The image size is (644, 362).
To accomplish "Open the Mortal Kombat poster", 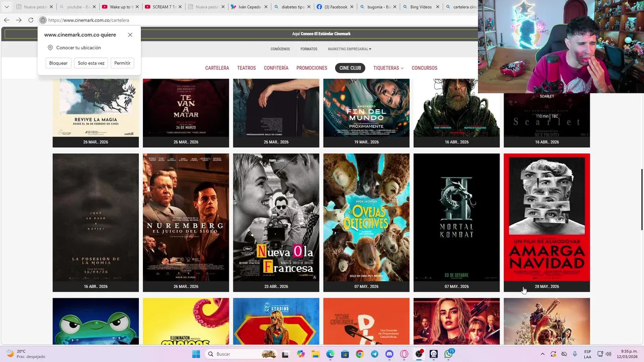I will pos(457,217).
